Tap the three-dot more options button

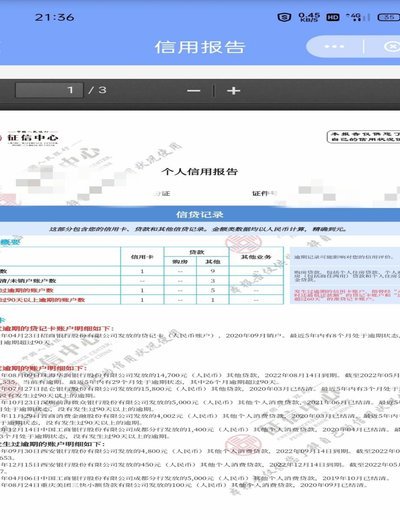click(334, 46)
